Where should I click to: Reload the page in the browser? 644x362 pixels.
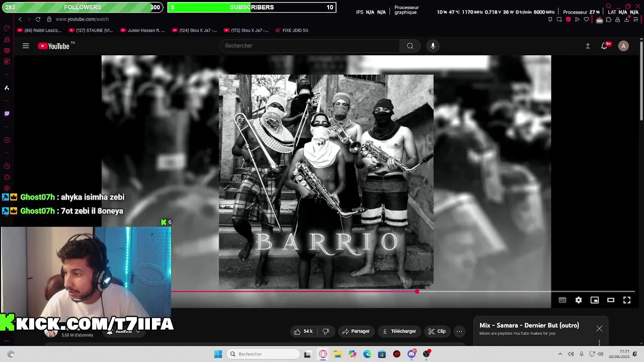(x=38, y=19)
